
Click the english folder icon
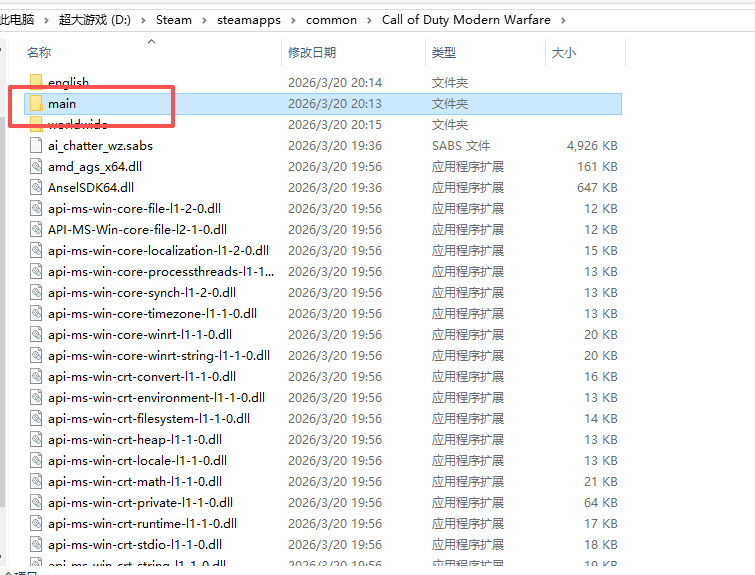point(36,82)
